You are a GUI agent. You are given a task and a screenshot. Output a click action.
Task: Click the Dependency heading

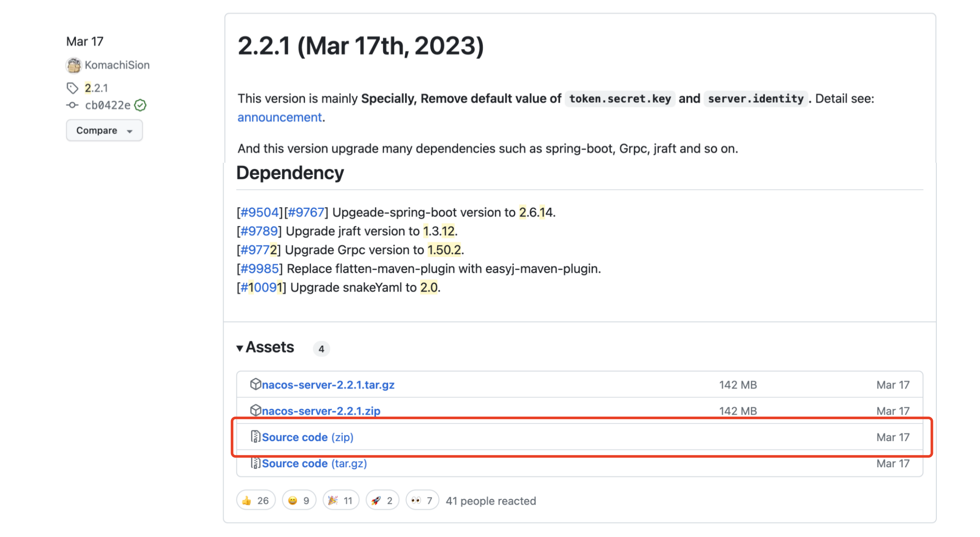pos(290,173)
